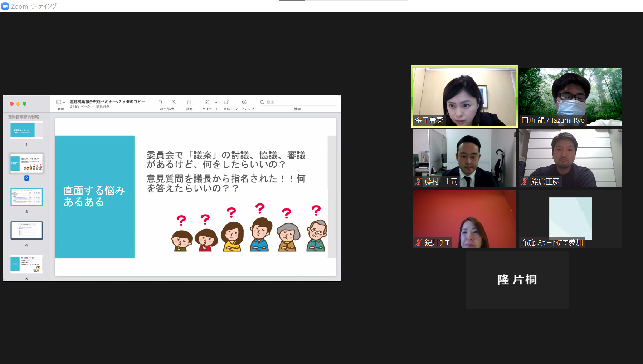Viewport: 643px width, 364px height.
Task: Rotate the page with 回転 icon
Action: (x=226, y=102)
